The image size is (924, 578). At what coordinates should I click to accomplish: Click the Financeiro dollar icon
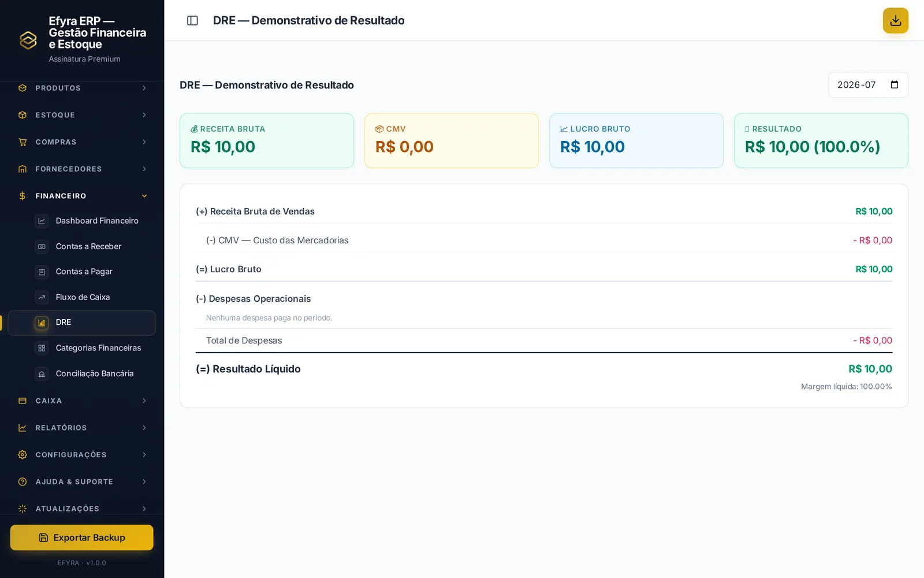coord(23,196)
